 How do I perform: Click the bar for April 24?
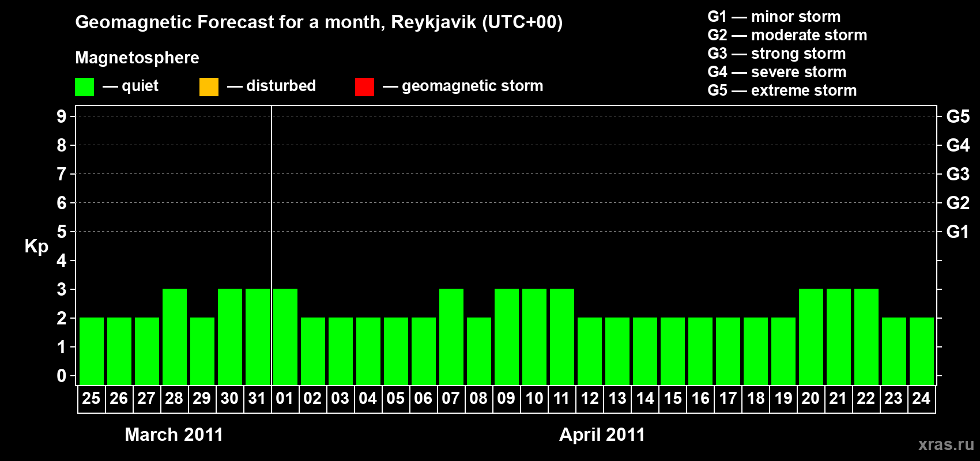tap(922, 351)
